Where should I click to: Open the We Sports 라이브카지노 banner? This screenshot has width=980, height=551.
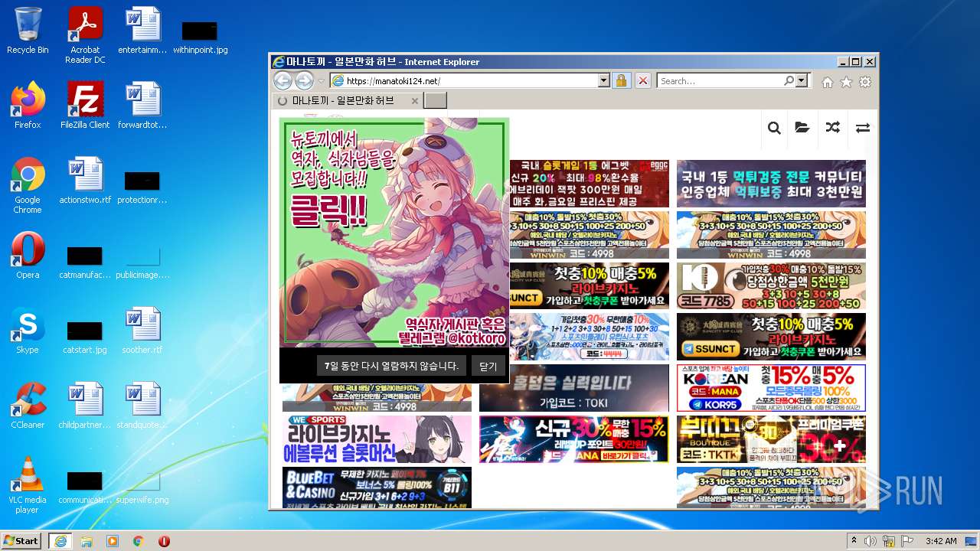point(377,439)
